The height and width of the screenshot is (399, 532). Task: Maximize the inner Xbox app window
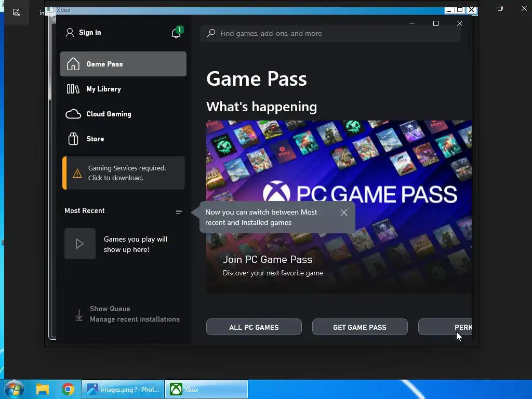pos(436,23)
